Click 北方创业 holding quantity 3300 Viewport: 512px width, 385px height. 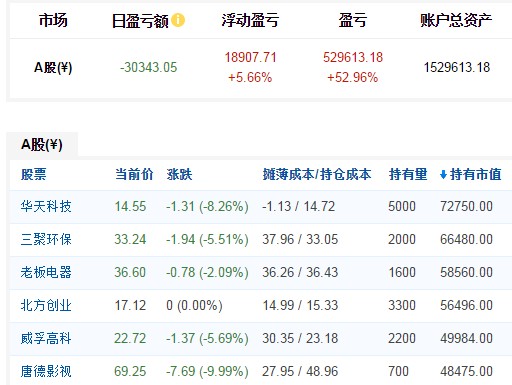coord(402,305)
